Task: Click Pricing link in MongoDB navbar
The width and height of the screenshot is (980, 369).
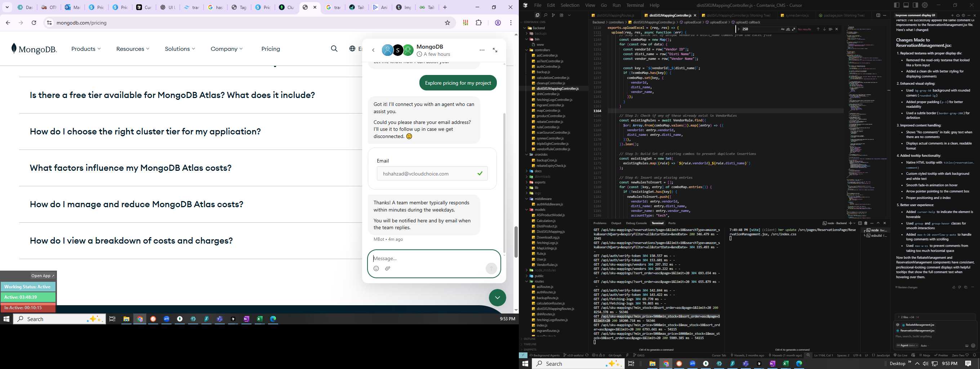Action: pos(271,49)
